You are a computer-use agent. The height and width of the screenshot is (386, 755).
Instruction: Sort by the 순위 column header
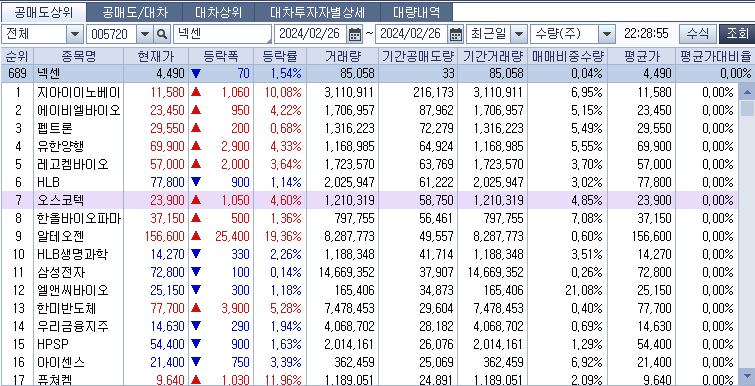[17, 56]
